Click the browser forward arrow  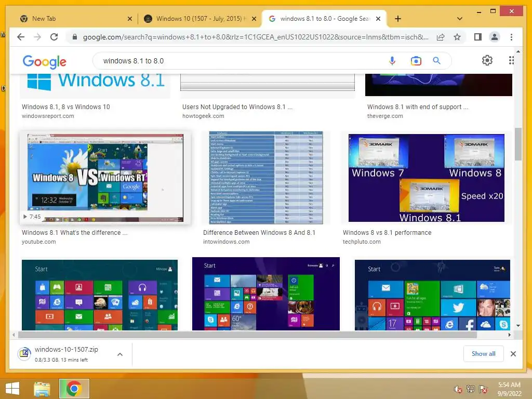[37, 37]
